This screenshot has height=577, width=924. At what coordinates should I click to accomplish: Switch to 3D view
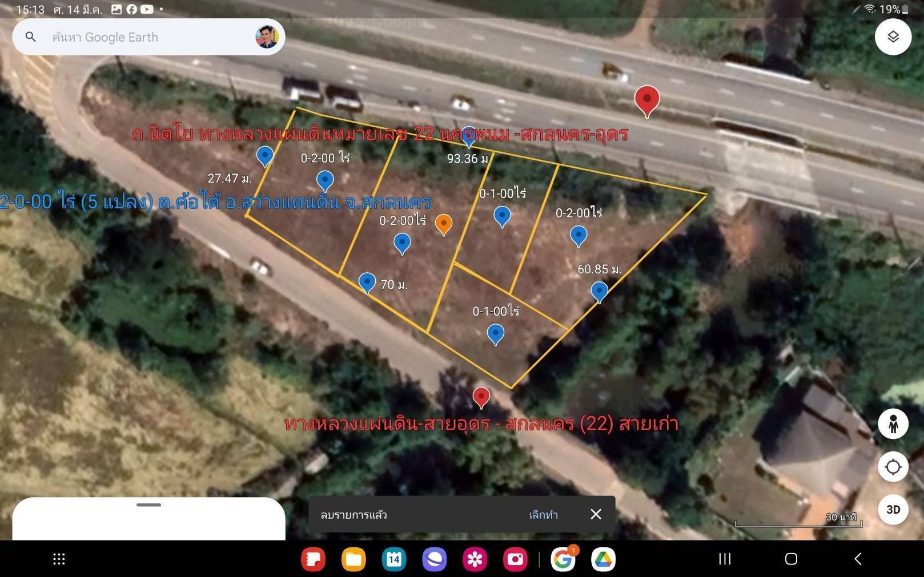[x=893, y=510]
